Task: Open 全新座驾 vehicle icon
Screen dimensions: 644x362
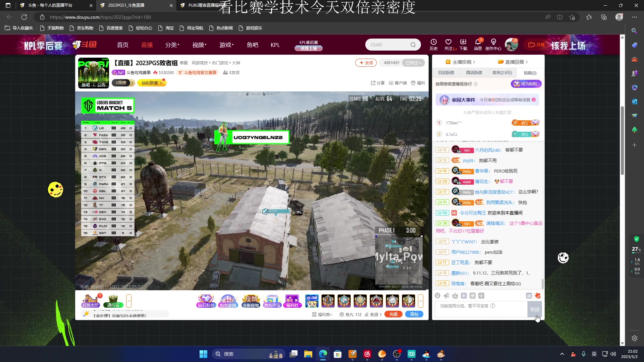Action: click(251, 301)
